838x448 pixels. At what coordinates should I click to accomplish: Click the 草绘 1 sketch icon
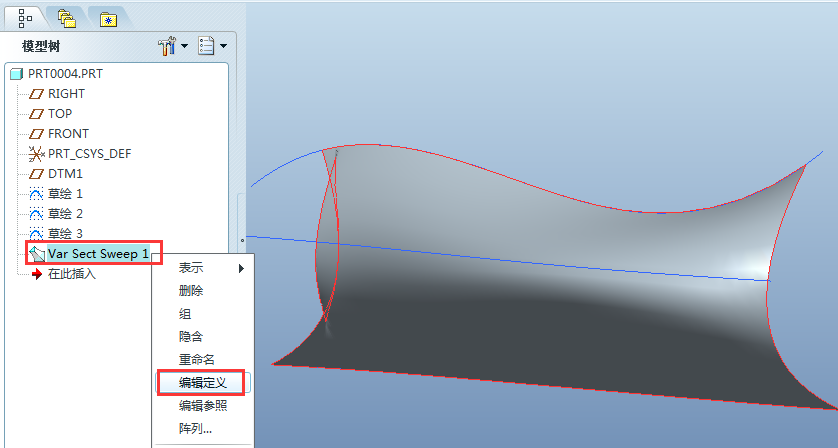click(x=37, y=194)
